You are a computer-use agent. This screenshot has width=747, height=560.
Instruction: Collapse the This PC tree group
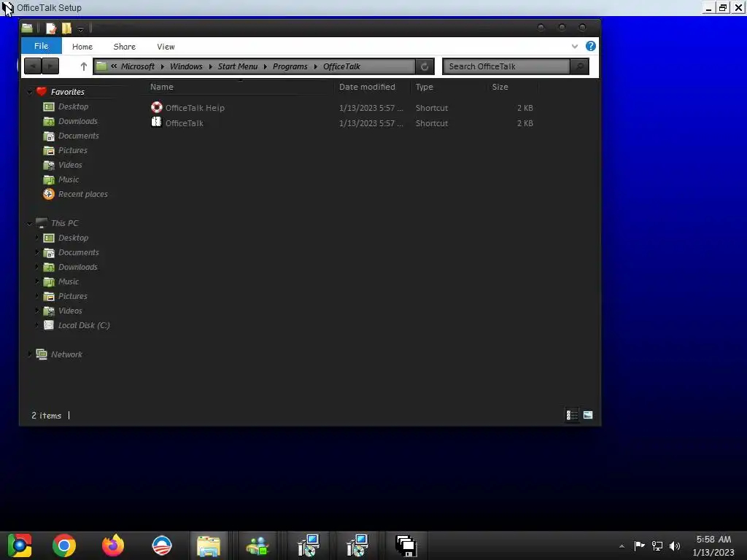[29, 223]
